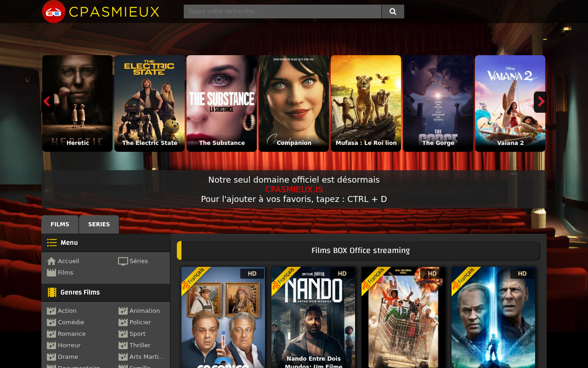Viewport: 588px width, 368px height.
Task: Open The Gorge movie poster
Action: tap(438, 103)
